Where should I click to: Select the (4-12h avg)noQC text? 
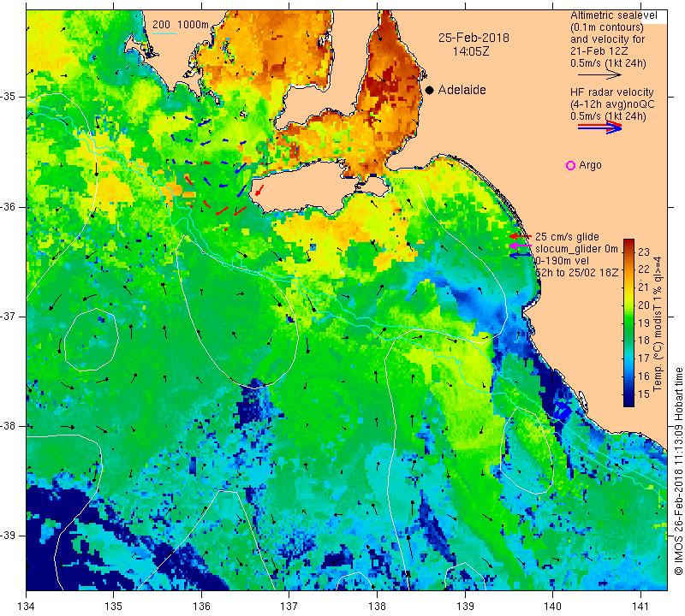coord(612,104)
